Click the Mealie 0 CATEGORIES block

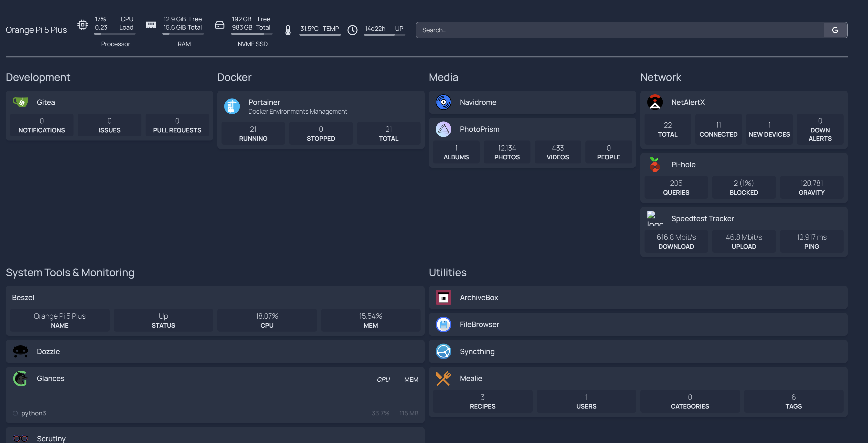(690, 401)
